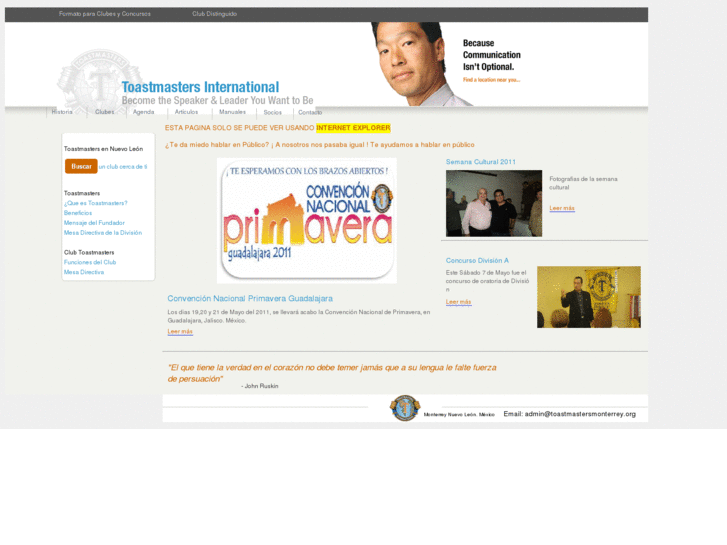Click the Toastmasters globe logo in header
Screen dimensions: 727x545
pyautogui.click(x=99, y=80)
